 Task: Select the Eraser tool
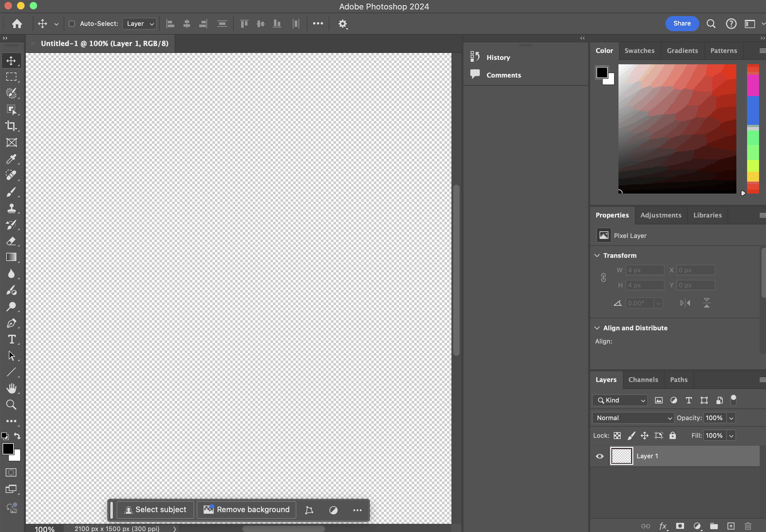point(11,241)
